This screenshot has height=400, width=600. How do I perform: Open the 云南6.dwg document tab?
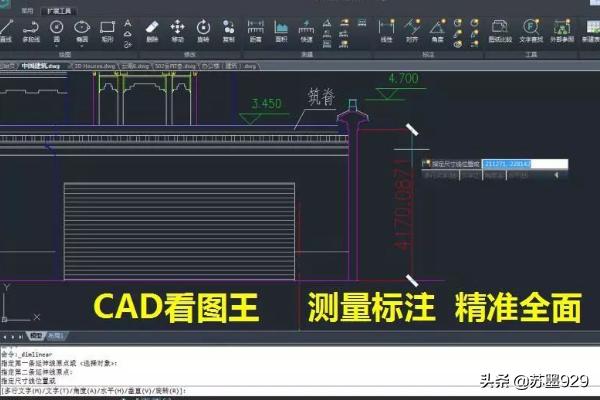[135, 66]
